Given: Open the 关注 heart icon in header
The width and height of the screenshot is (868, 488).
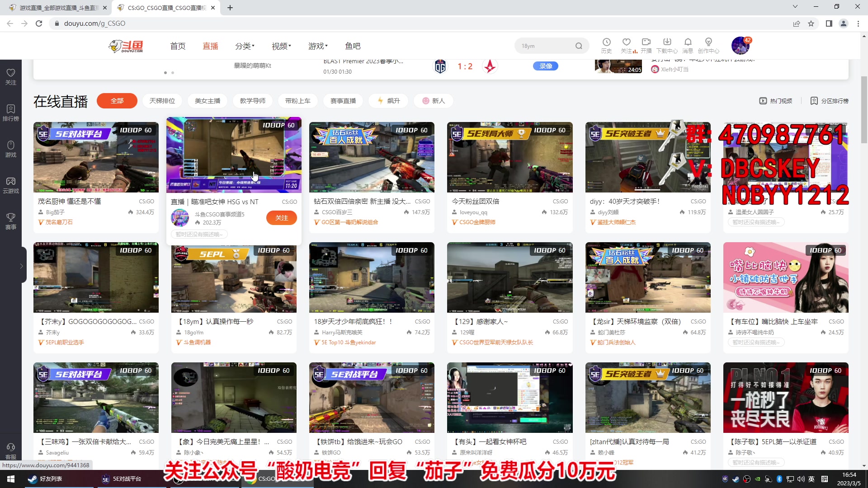Looking at the screenshot, I should [x=627, y=46].
